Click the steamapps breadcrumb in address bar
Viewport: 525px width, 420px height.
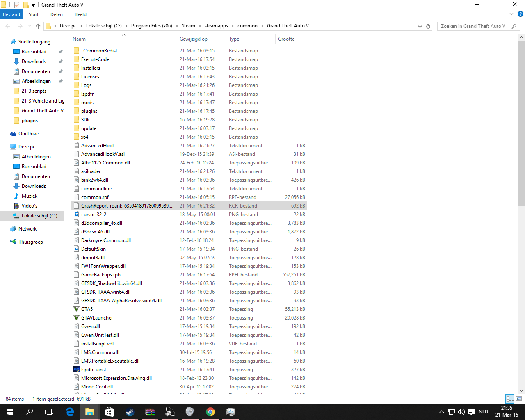point(216,26)
